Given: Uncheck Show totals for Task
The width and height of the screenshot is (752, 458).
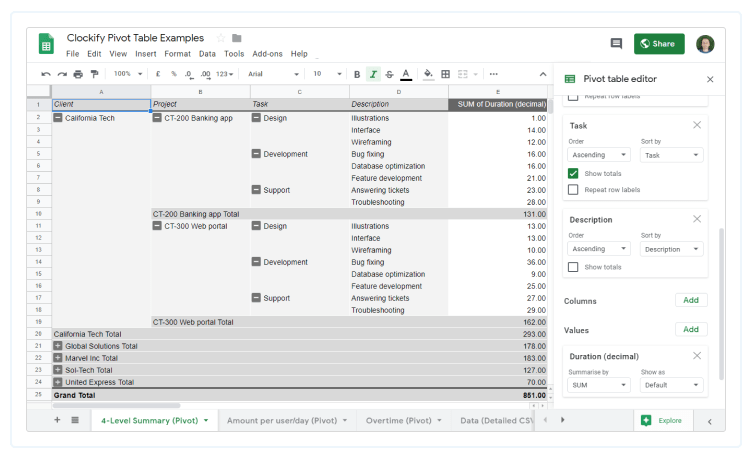Looking at the screenshot, I should [x=573, y=173].
